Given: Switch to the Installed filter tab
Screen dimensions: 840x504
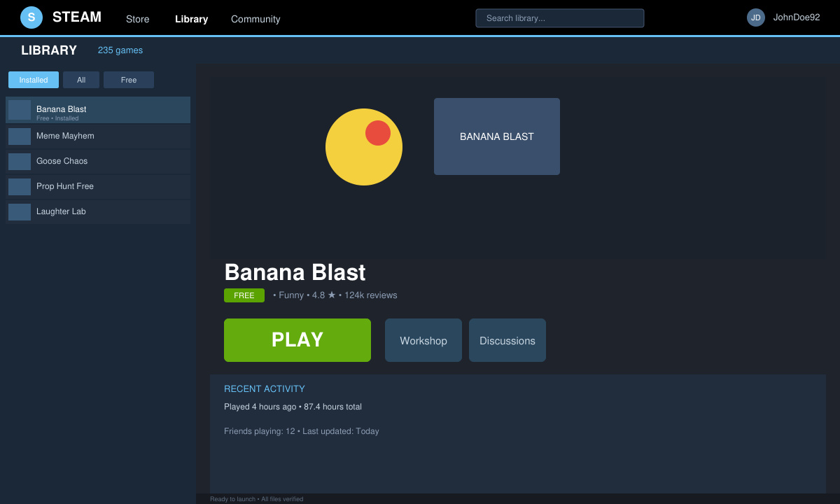Looking at the screenshot, I should pyautogui.click(x=34, y=80).
